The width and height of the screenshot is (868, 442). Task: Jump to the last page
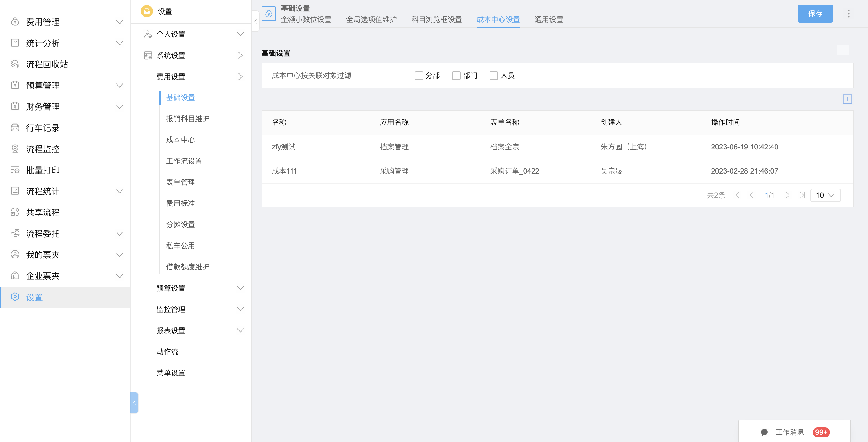coord(802,195)
